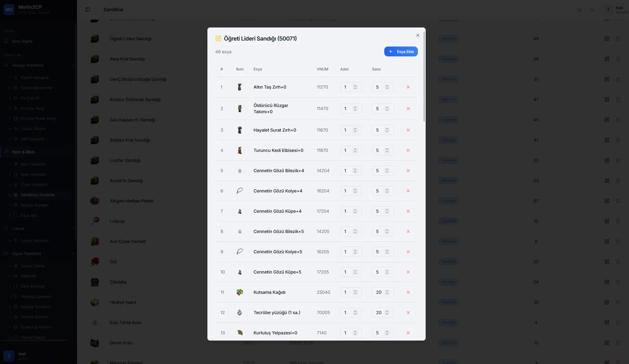Click the Sans field for Cennetin Gözü Bilezik+5
The width and height of the screenshot is (629, 364).
(x=383, y=231)
